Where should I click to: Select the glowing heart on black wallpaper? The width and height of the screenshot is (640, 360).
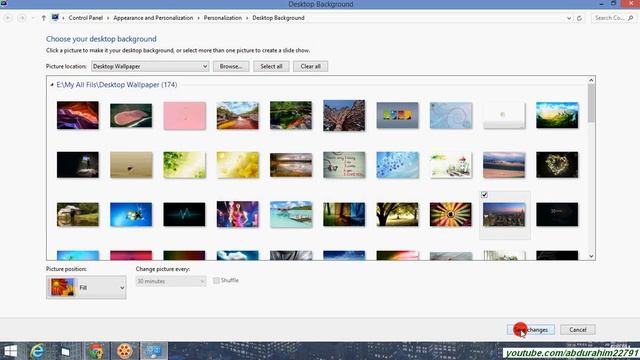(x=557, y=165)
